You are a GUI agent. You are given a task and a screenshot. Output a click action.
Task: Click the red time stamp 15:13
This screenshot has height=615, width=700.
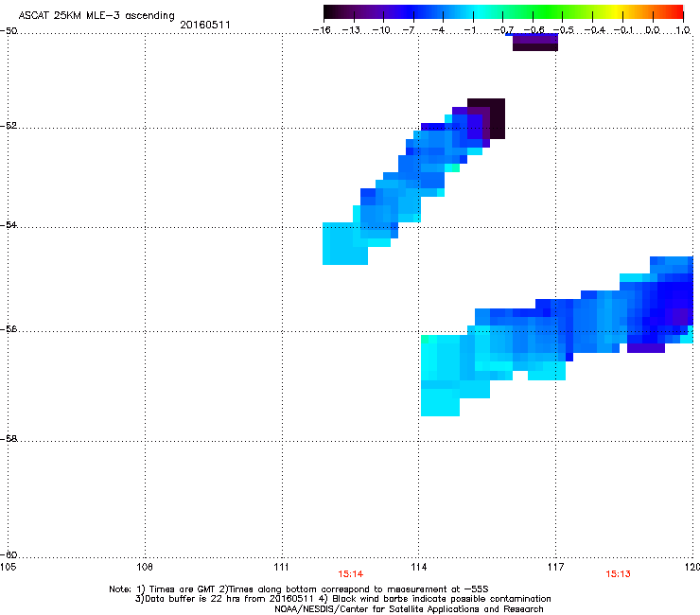click(618, 574)
